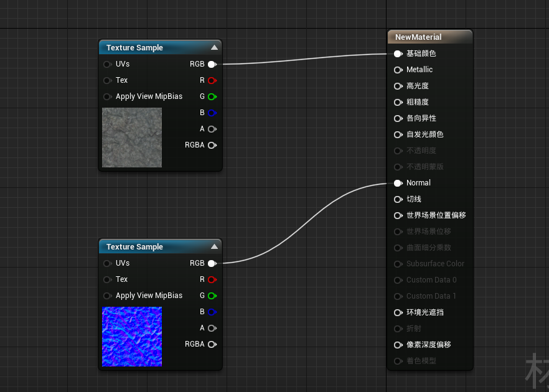
Task: Click UVs input pin of top Texture Sample
Action: coord(107,65)
